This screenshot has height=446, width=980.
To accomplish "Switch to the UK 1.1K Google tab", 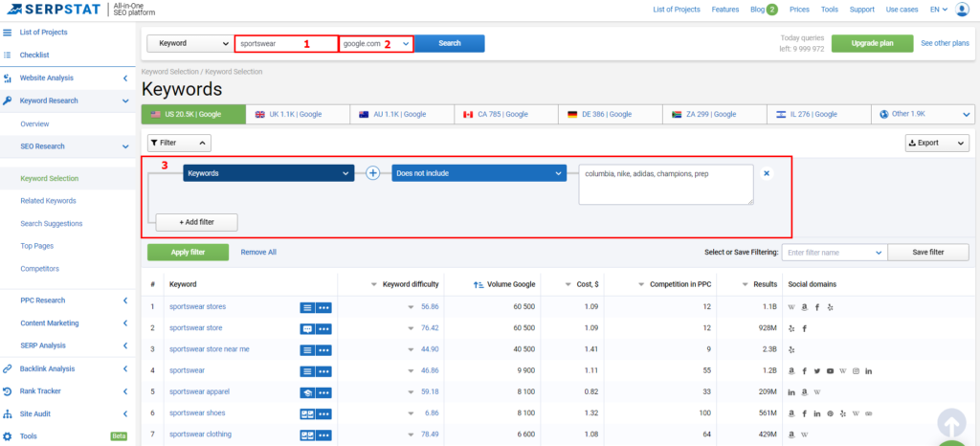I will click(298, 114).
